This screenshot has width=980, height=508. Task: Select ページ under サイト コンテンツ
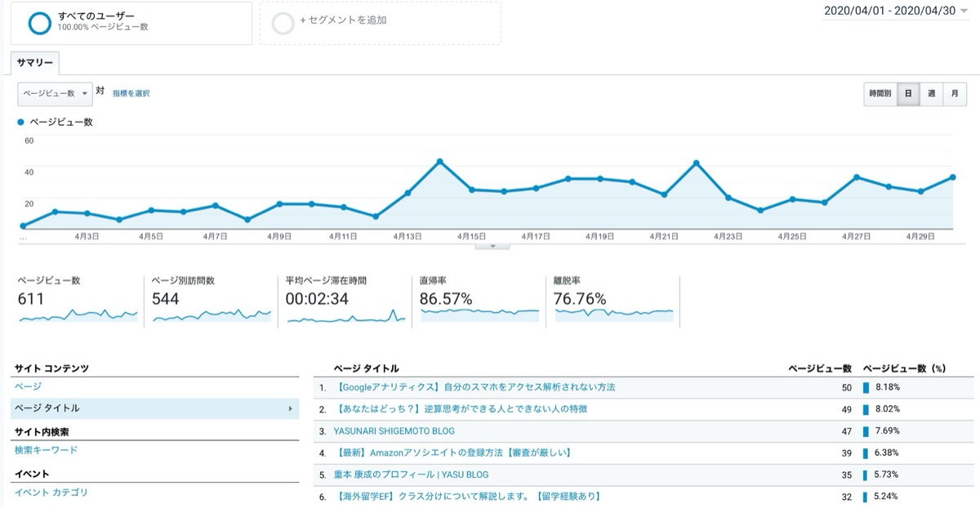click(x=28, y=386)
